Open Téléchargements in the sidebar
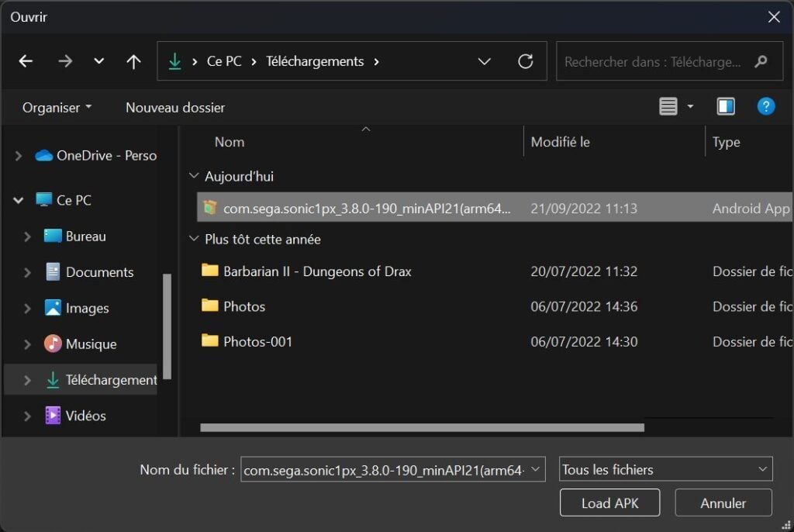 111,379
